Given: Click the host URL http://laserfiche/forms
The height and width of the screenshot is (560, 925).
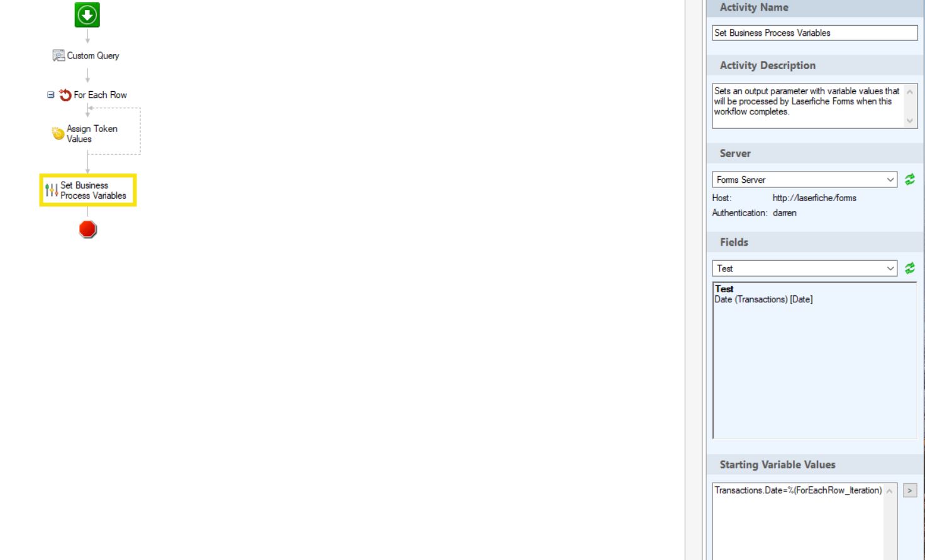Looking at the screenshot, I should 814,198.
